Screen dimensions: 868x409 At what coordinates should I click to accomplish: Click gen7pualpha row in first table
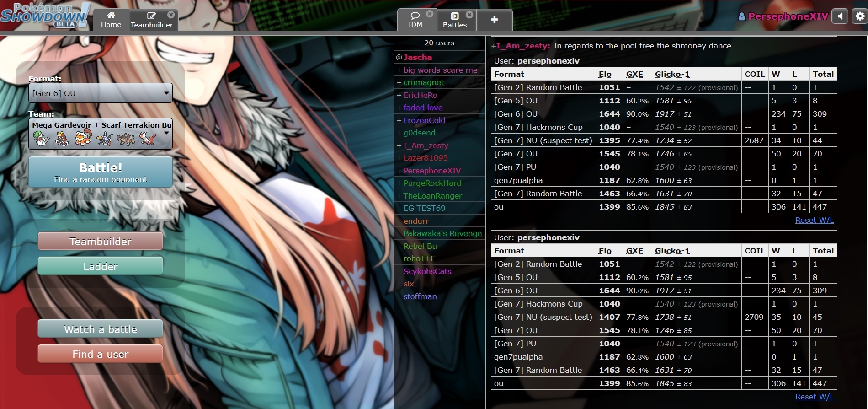point(664,180)
